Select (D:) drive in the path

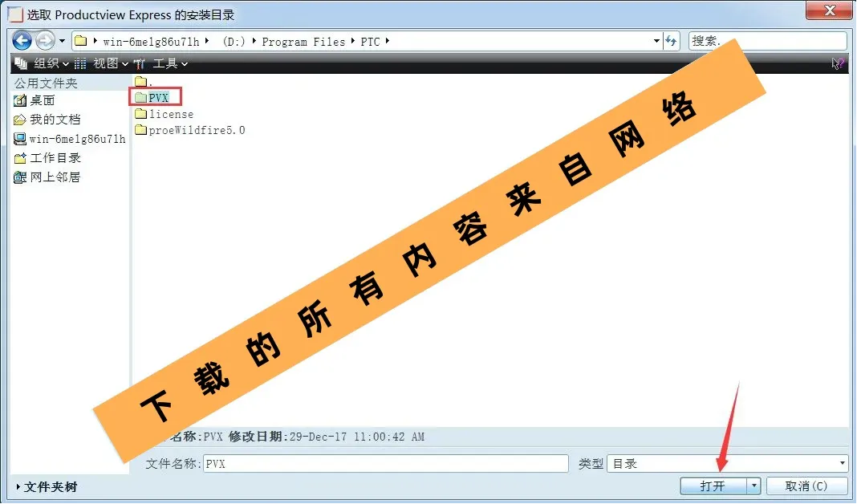[x=234, y=42]
